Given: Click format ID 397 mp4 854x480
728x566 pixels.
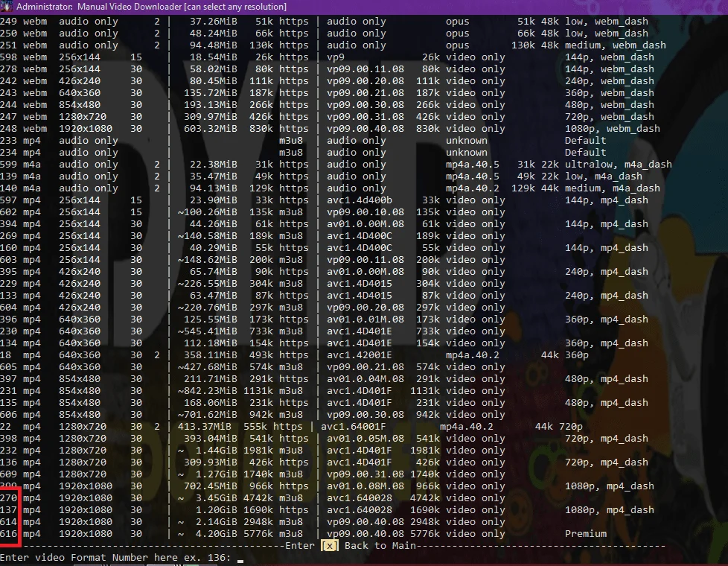Looking at the screenshot, I should coord(8,379).
